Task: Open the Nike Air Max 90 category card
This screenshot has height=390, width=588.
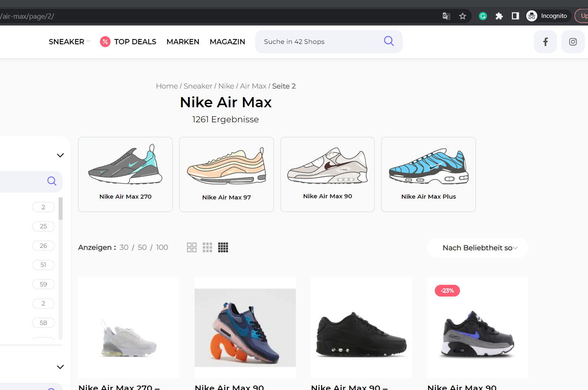Action: [x=328, y=174]
